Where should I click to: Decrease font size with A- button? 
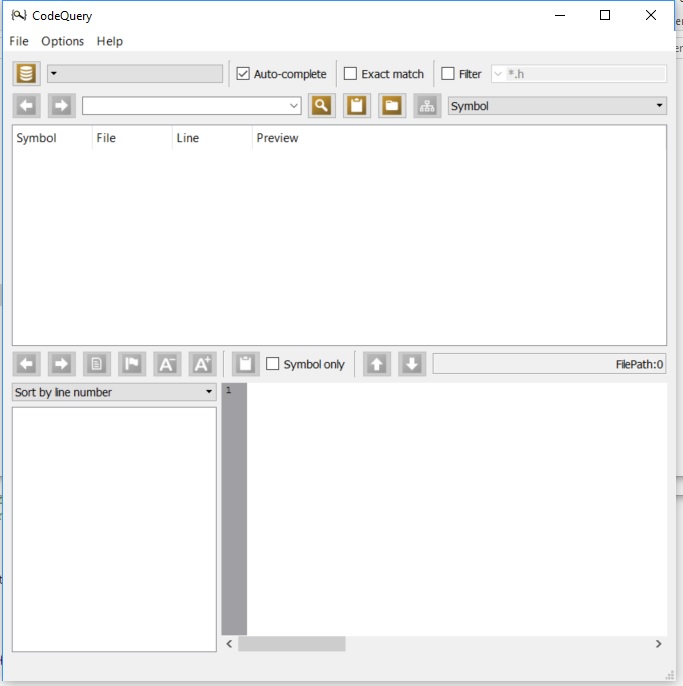[167, 364]
